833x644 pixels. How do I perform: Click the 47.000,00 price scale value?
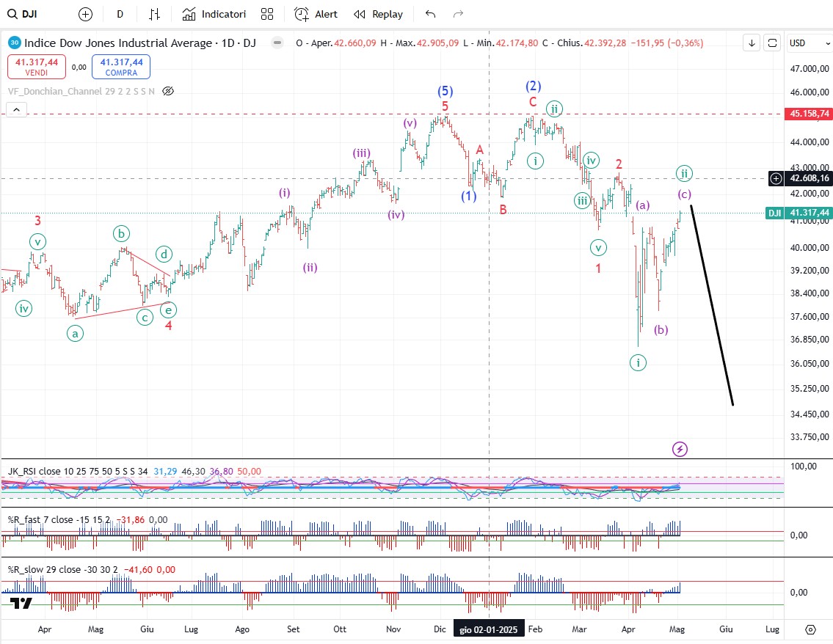[x=809, y=68]
